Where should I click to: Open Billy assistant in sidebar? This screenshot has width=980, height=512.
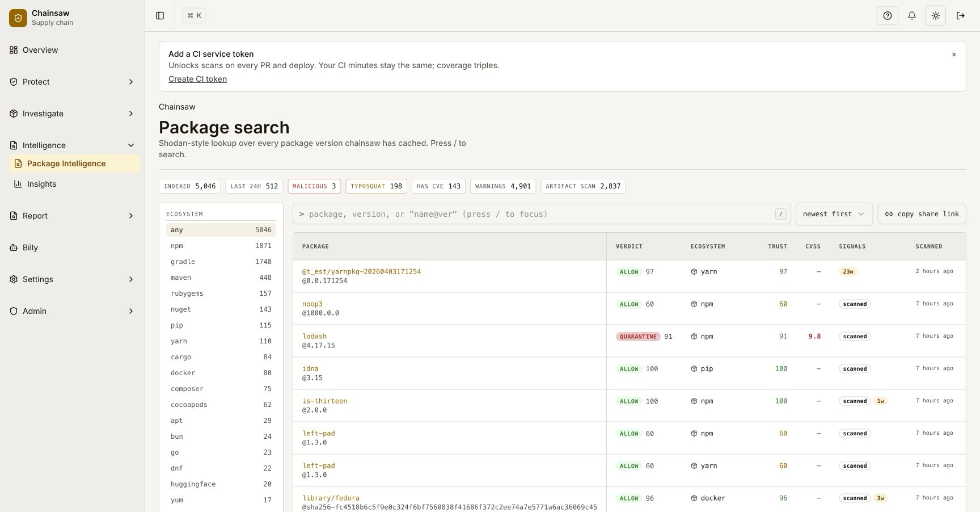click(73, 247)
